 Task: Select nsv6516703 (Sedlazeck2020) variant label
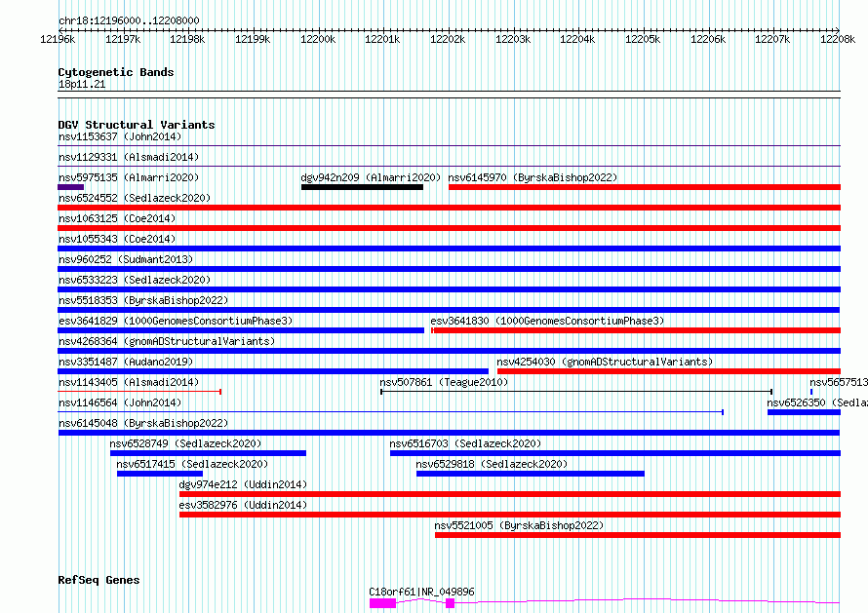point(465,443)
